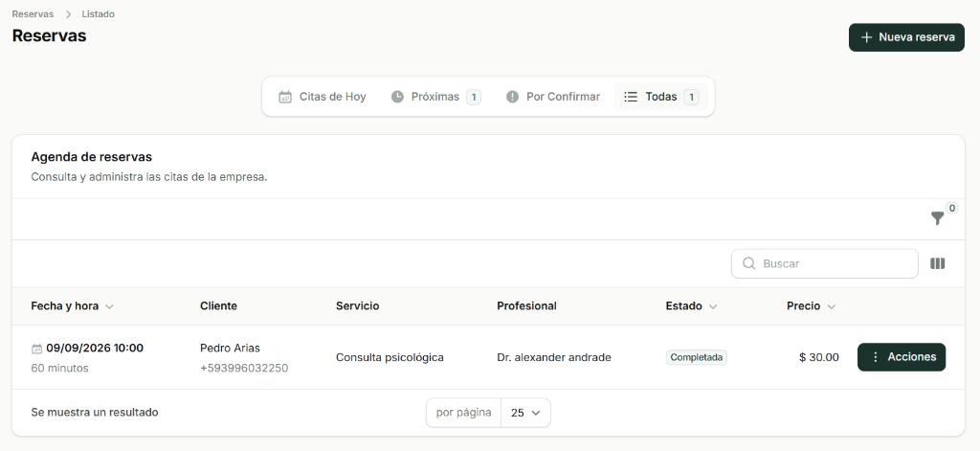Open Acciones menu for Pedro Arias
Screen dimensions: 980x451
[902, 357]
